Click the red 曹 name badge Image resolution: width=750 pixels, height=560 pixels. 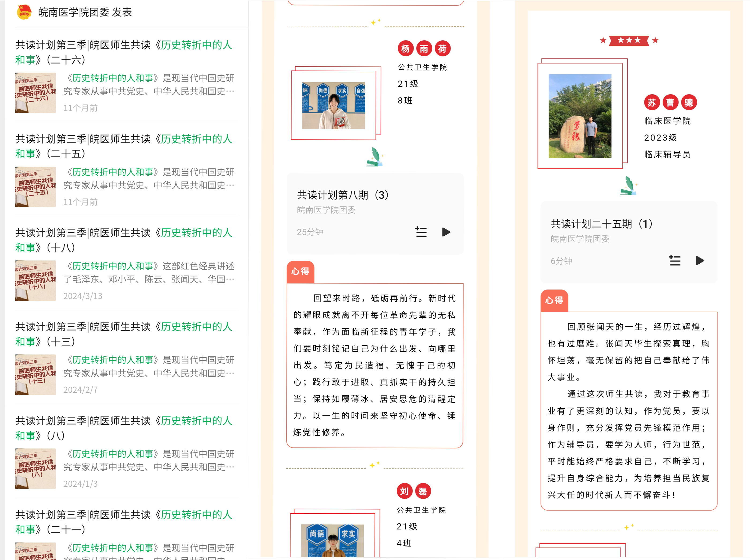click(x=670, y=102)
